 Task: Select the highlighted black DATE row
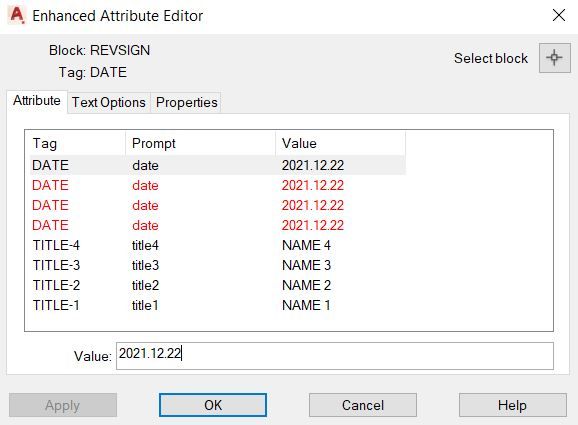coord(218,165)
